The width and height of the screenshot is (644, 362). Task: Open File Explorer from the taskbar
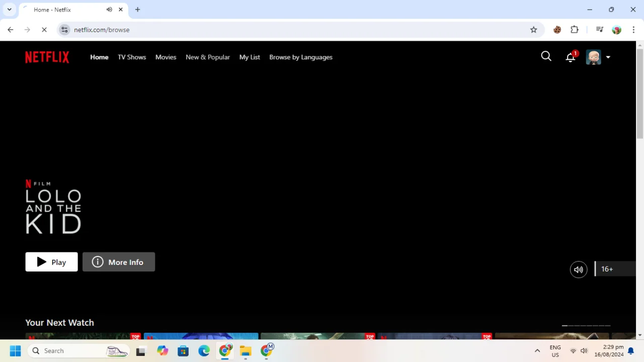tap(246, 350)
